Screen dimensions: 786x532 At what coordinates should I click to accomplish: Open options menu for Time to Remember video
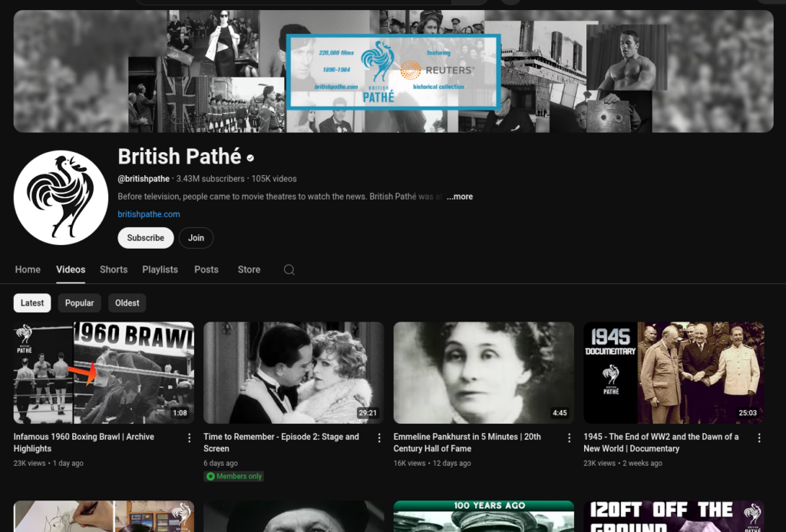(x=379, y=438)
